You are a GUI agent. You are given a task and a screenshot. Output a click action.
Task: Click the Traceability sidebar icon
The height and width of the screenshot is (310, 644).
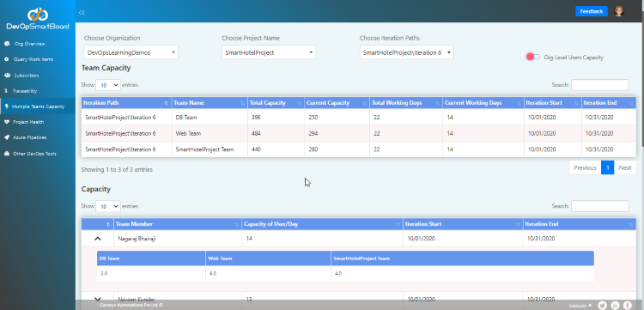pos(6,91)
